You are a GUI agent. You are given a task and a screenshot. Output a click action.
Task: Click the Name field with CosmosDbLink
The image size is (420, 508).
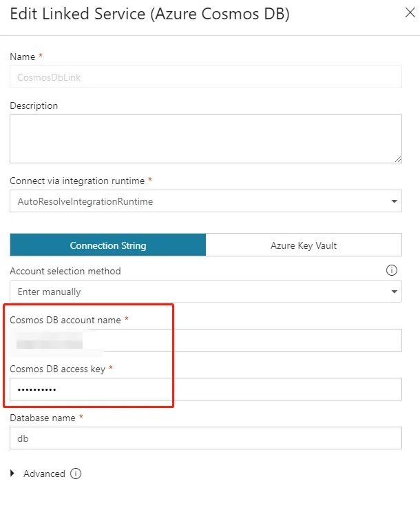205,77
